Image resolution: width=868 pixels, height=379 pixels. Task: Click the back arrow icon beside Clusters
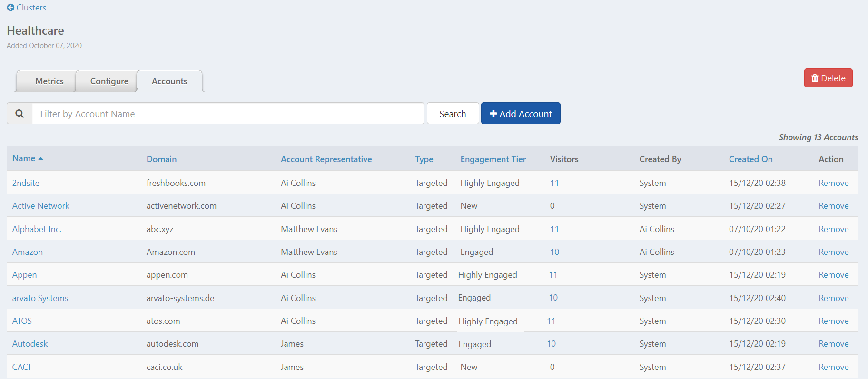coord(10,8)
